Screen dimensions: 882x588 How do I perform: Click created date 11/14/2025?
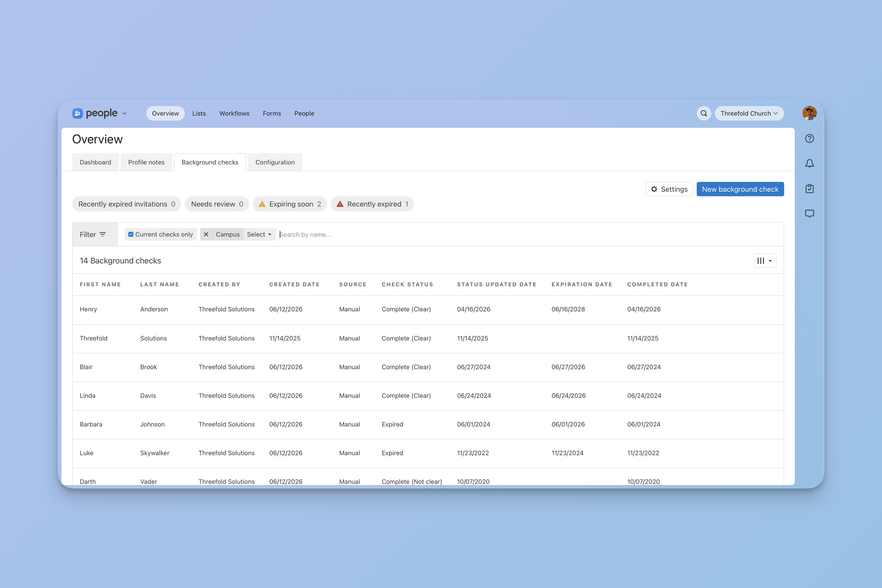click(x=285, y=338)
